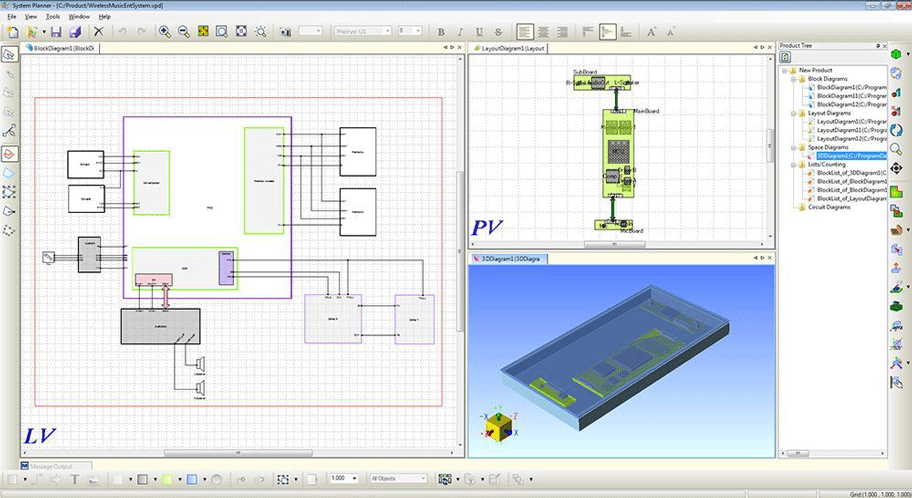
Task: Click the magnifier icon in right sidebar
Action: click(x=898, y=148)
